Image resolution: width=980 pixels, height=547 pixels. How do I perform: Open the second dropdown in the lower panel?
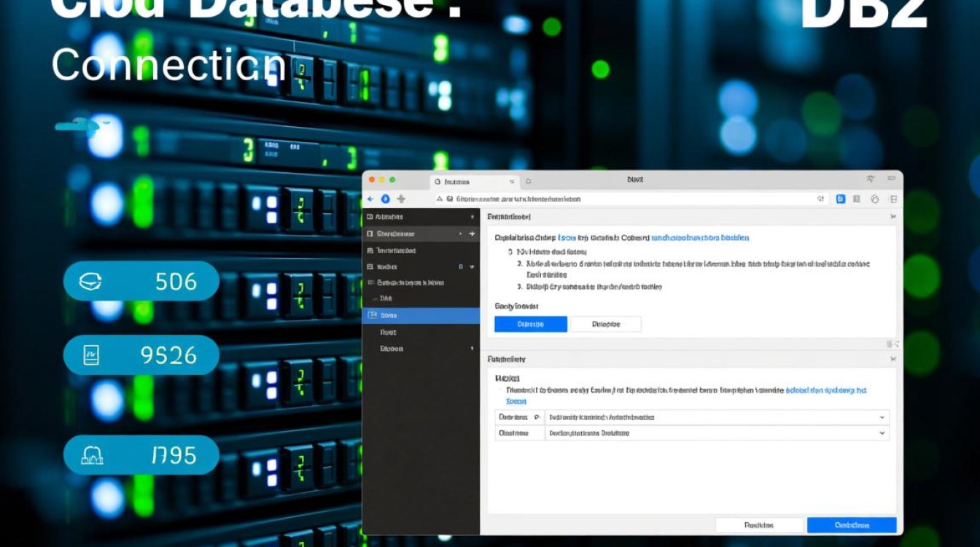[x=882, y=433]
